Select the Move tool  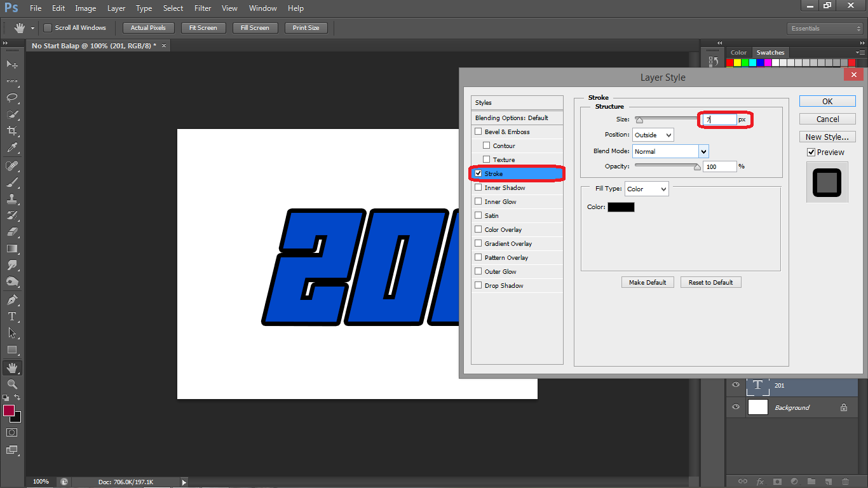pyautogui.click(x=12, y=64)
